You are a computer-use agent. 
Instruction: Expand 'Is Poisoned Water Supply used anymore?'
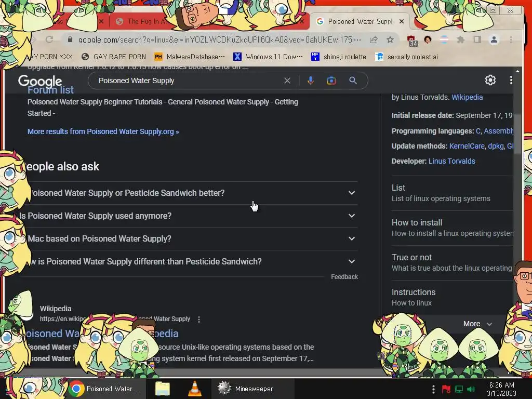tap(188, 216)
